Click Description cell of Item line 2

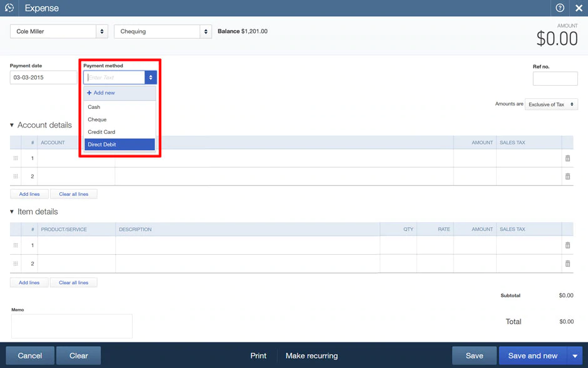click(248, 263)
